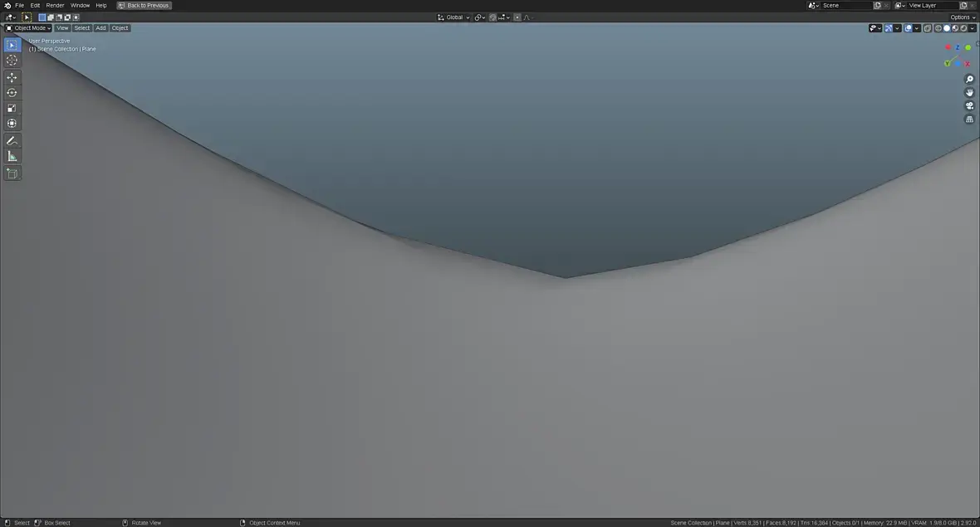Open the Add menu in viewport header
The height and width of the screenshot is (527, 980).
pos(100,28)
